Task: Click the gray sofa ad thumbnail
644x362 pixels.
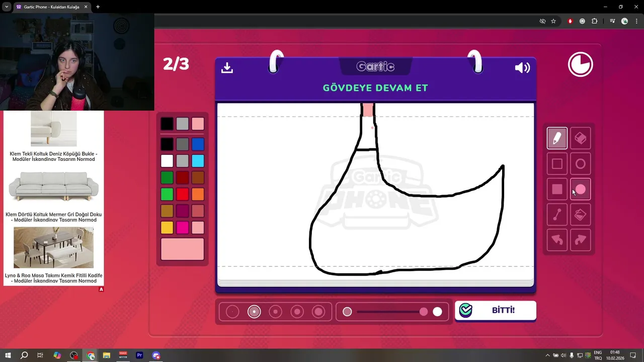Action: [x=53, y=186]
